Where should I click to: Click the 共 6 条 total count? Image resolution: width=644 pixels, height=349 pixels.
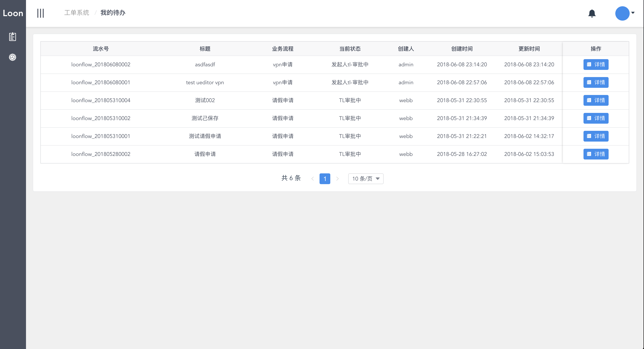[291, 178]
